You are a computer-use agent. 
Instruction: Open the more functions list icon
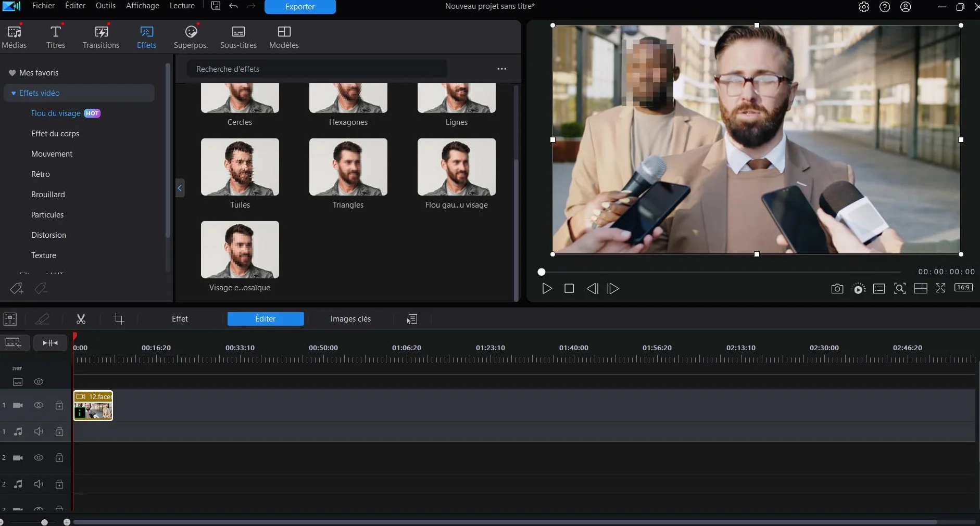pos(412,319)
